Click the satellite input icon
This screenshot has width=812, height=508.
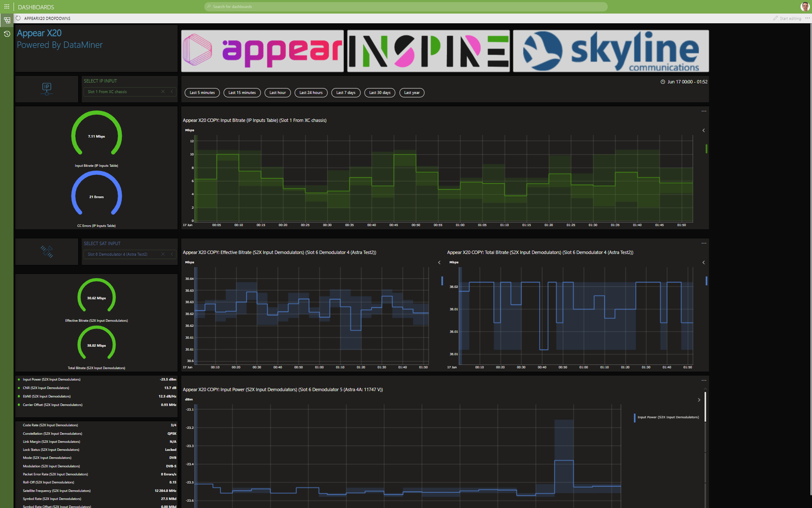[x=47, y=251]
